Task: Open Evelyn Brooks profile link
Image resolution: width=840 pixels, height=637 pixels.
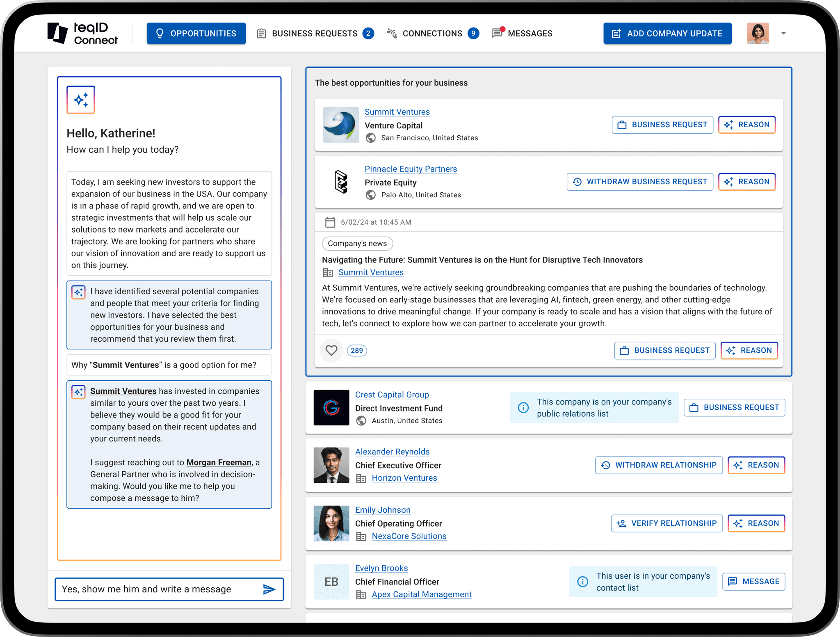Action: 381,568
